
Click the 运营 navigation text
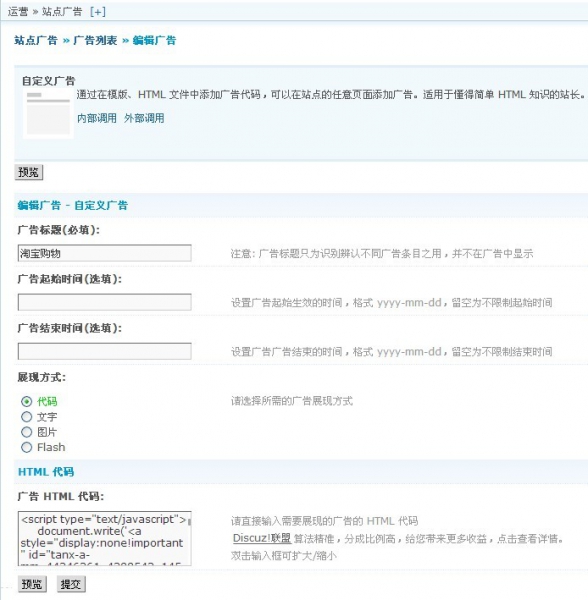click(x=18, y=12)
